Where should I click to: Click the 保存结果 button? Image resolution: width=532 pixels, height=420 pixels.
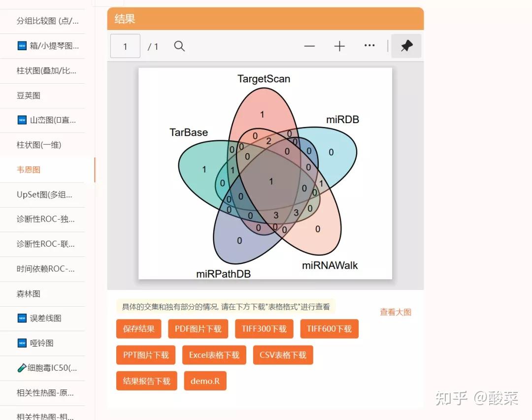point(138,329)
